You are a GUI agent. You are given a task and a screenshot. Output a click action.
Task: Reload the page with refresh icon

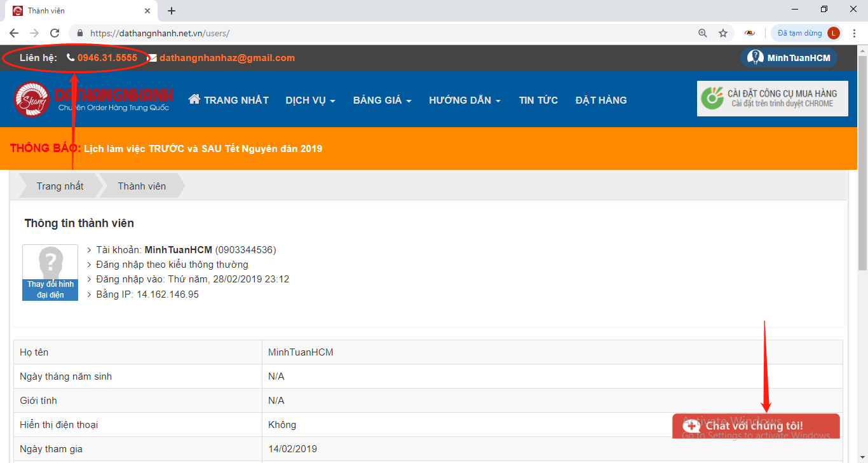click(55, 33)
